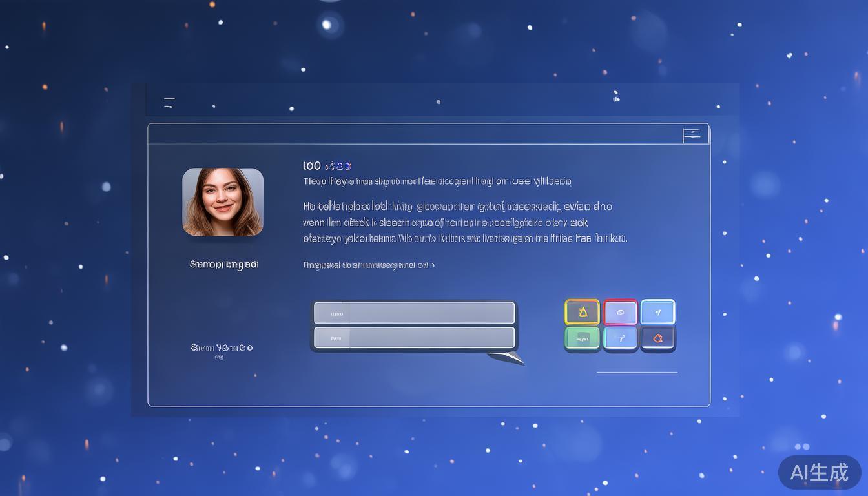Click the small white icon in the upper bar
This screenshot has width=868, height=496.
pos(616,98)
